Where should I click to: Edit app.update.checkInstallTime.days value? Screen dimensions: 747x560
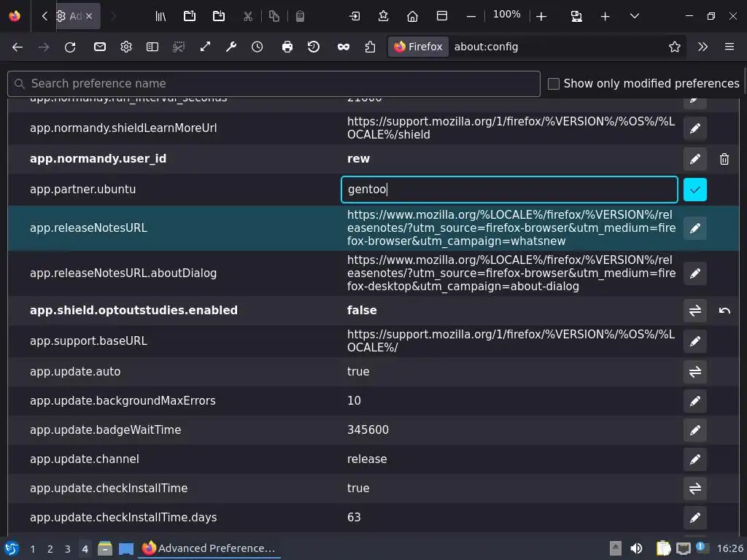(x=695, y=518)
